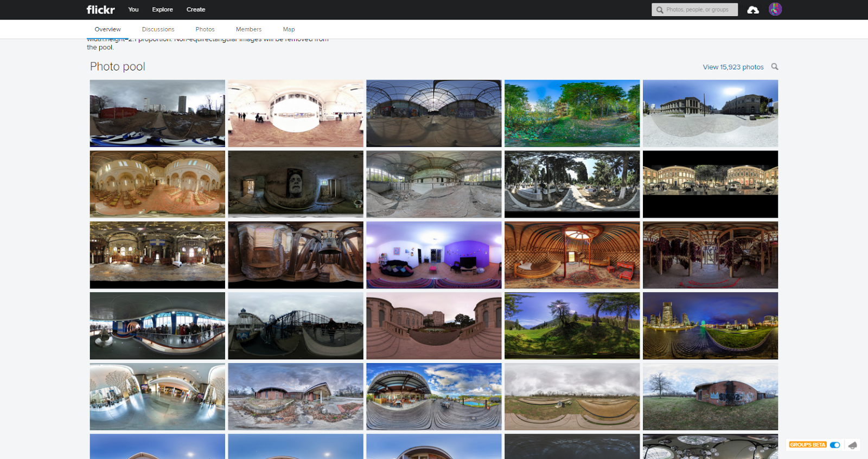The height and width of the screenshot is (459, 868).
Task: Open the glass roof hall panorama thumbnail
Action: coord(434,113)
